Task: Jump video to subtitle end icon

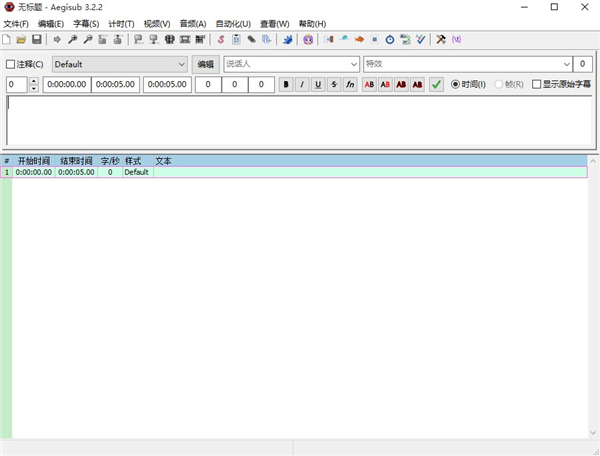Action: tap(117, 39)
